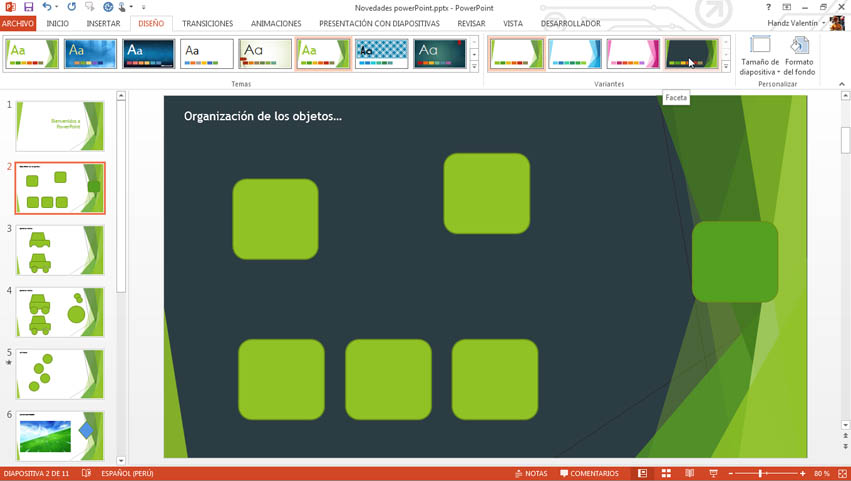
Task: Click the ESPAÑOL (PERÚ) language button
Action: click(127, 473)
